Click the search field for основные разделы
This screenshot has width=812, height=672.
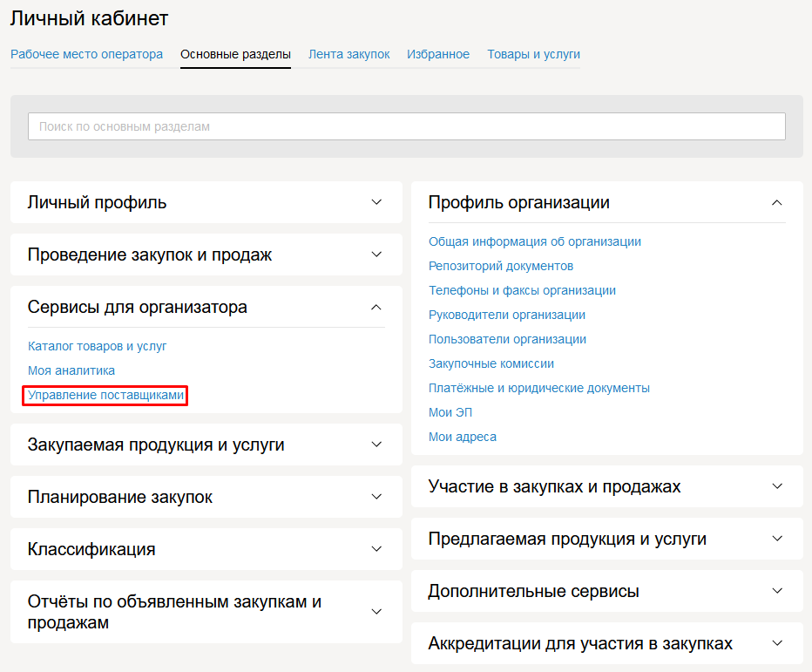406,126
